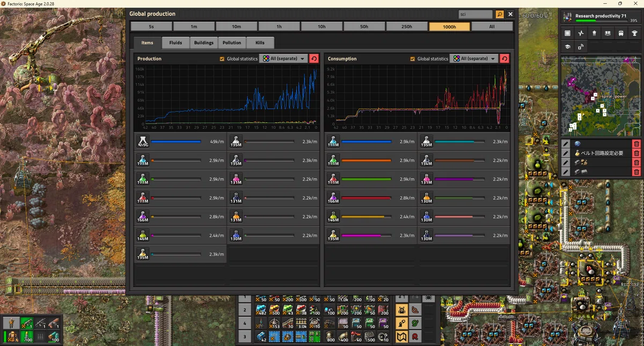
Task: Click the minimap showing spiral_power
Action: [x=601, y=97]
